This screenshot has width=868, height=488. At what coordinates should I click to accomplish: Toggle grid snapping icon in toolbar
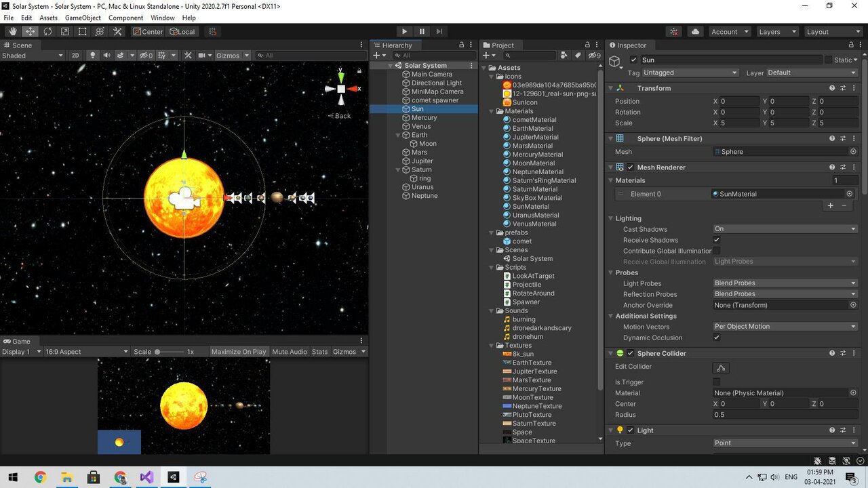(212, 32)
